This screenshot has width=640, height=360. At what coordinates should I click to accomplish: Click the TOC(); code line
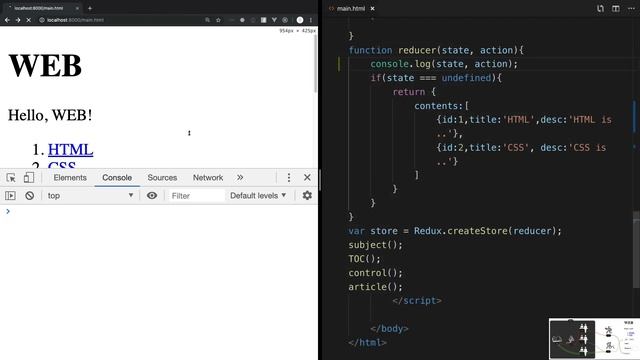click(364, 258)
